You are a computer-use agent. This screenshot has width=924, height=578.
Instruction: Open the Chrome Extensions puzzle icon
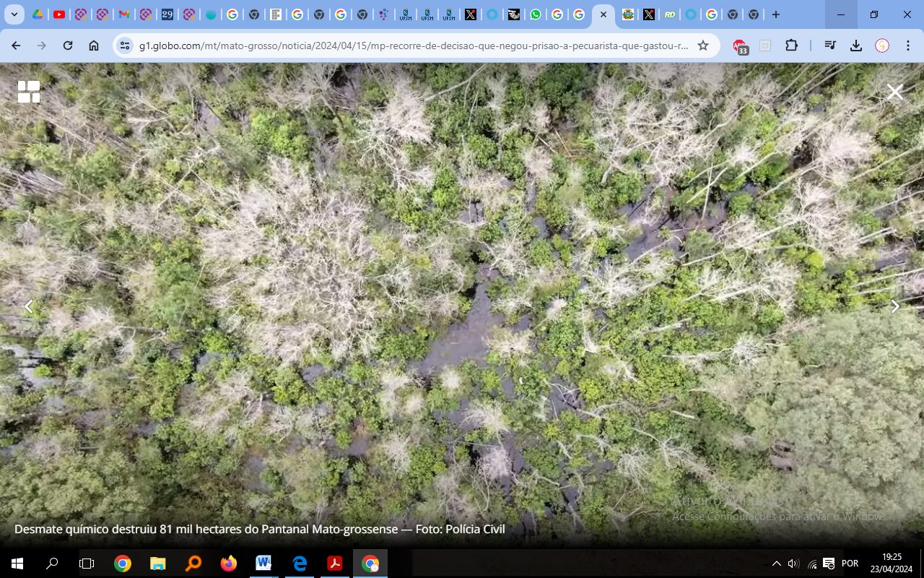point(791,46)
